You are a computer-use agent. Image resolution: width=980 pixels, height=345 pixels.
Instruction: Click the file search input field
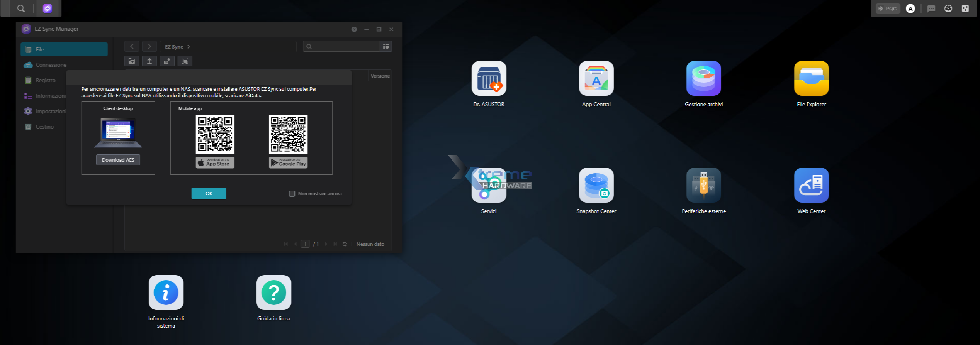(x=342, y=46)
